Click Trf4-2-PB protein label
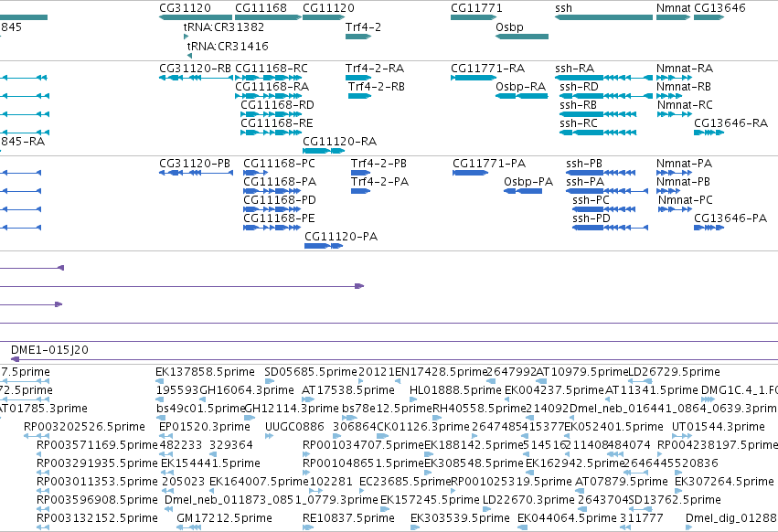The height and width of the screenshot is (532, 778). (378, 164)
